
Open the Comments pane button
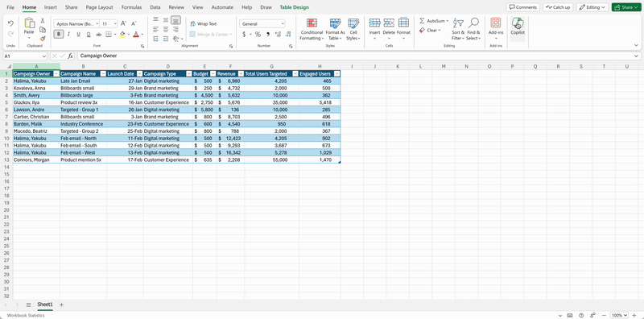(522, 7)
